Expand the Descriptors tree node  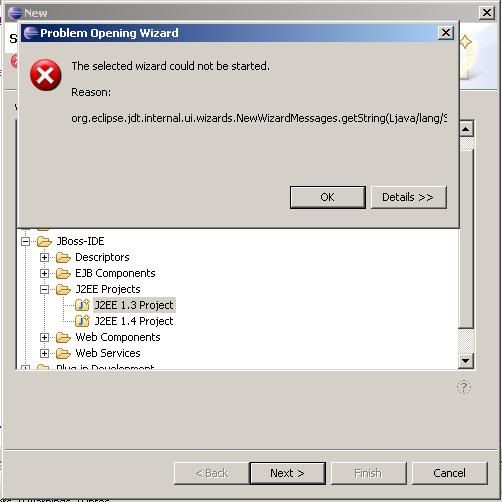click(44, 257)
